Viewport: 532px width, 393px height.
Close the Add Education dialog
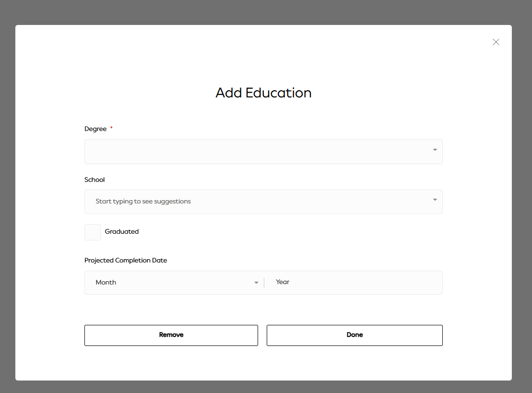point(496,42)
